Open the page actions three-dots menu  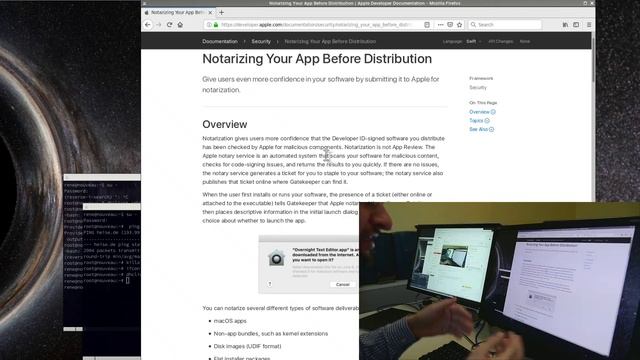pos(440,25)
